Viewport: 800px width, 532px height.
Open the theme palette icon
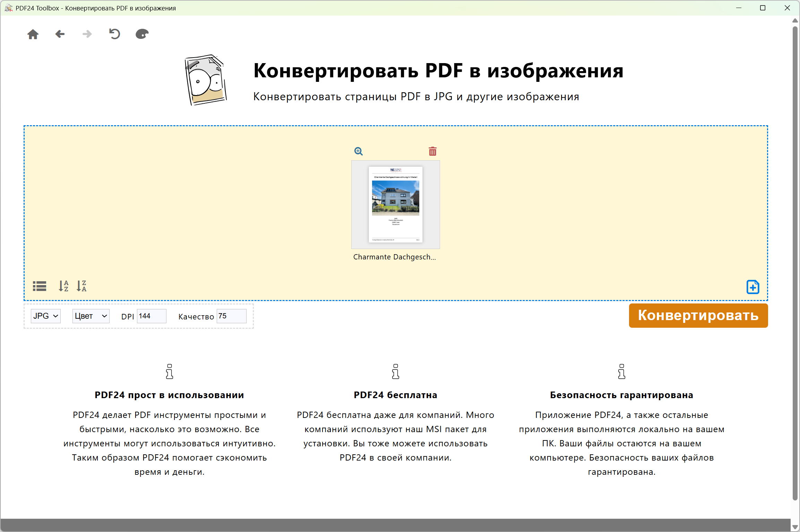point(142,34)
